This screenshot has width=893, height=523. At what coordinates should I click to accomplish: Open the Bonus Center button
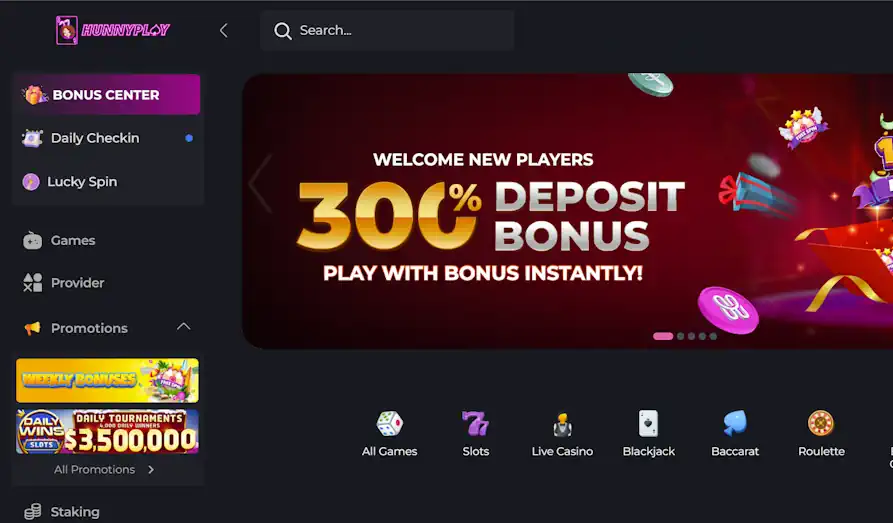(108, 95)
